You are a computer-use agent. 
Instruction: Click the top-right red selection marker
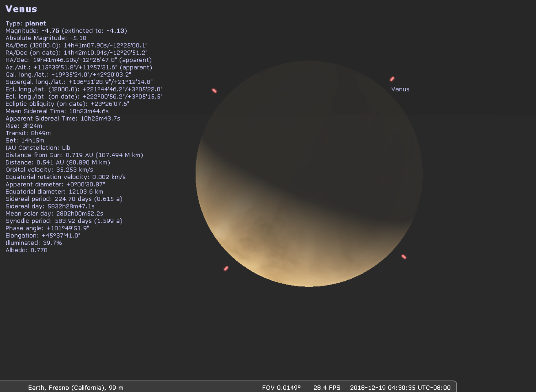tap(392, 79)
